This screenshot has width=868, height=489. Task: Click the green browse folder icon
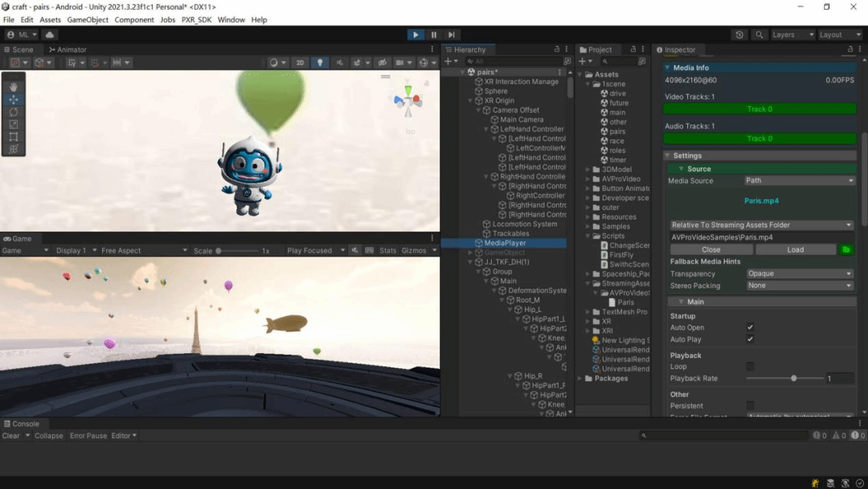tap(846, 250)
